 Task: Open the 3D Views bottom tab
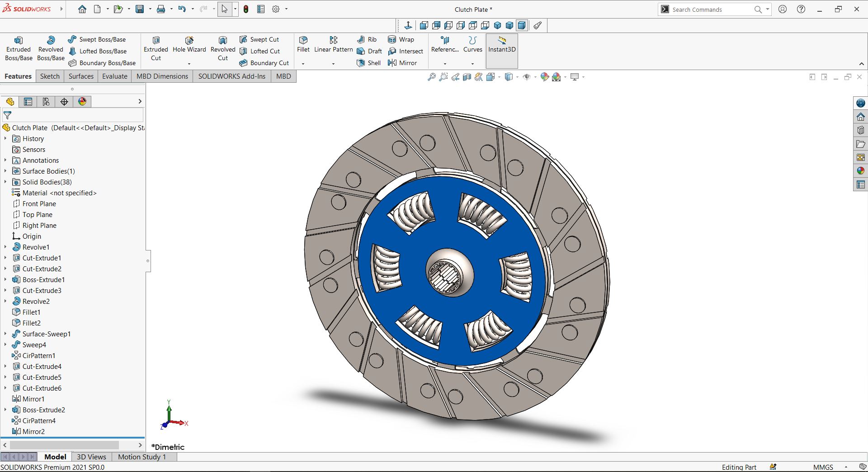point(91,457)
